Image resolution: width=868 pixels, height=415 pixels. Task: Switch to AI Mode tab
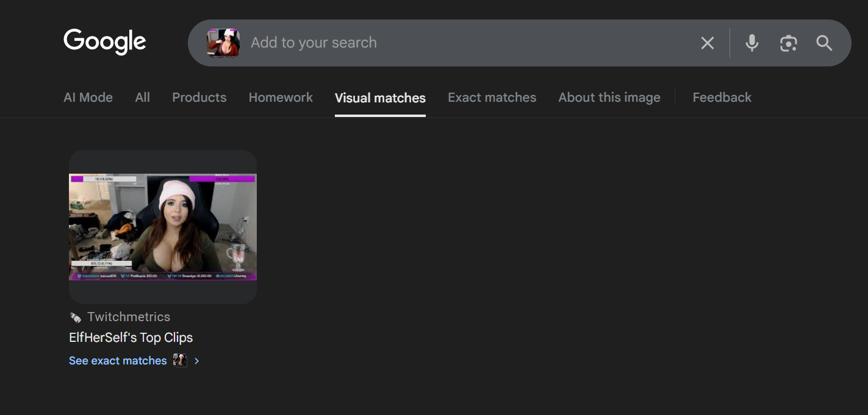pyautogui.click(x=88, y=98)
